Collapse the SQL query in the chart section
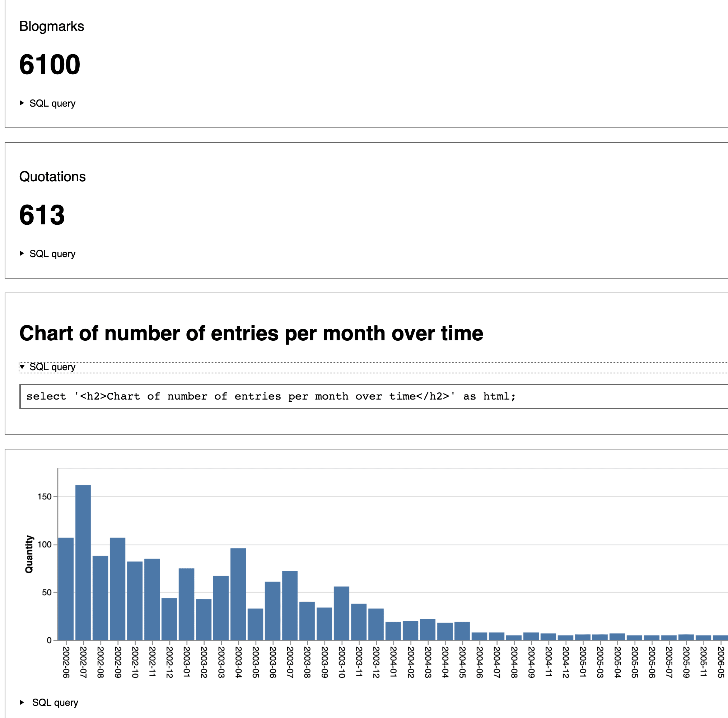This screenshot has height=718, width=728. pyautogui.click(x=53, y=367)
